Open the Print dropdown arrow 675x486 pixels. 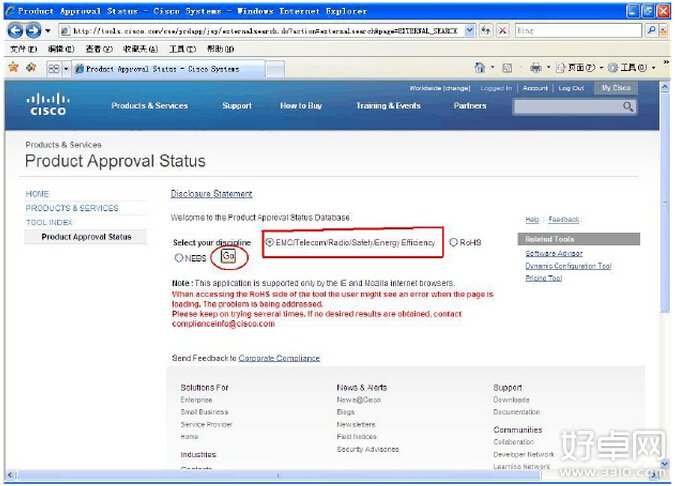pyautogui.click(x=548, y=68)
